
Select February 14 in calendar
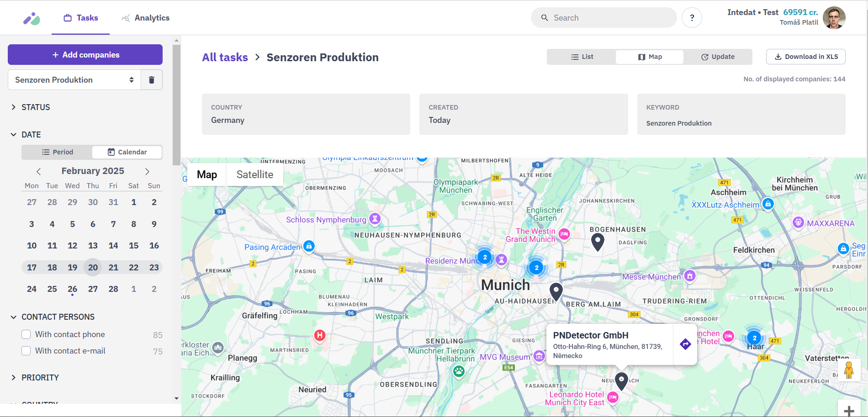[113, 246]
